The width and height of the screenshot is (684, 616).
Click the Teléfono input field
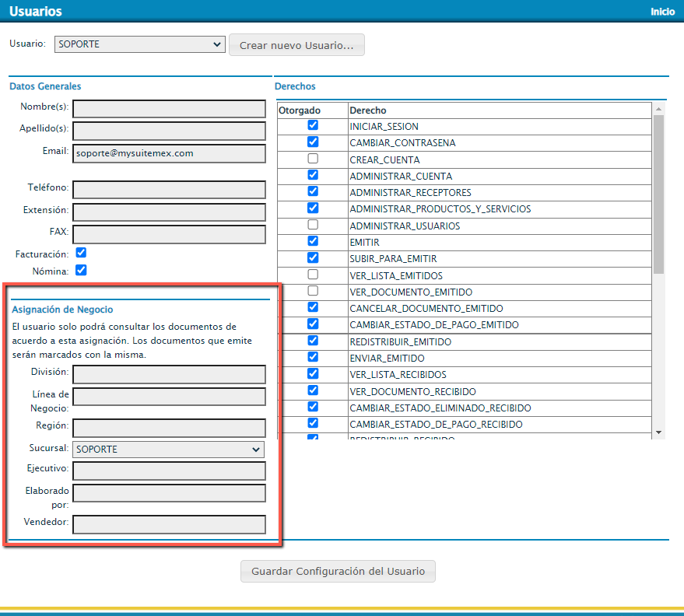[170, 190]
